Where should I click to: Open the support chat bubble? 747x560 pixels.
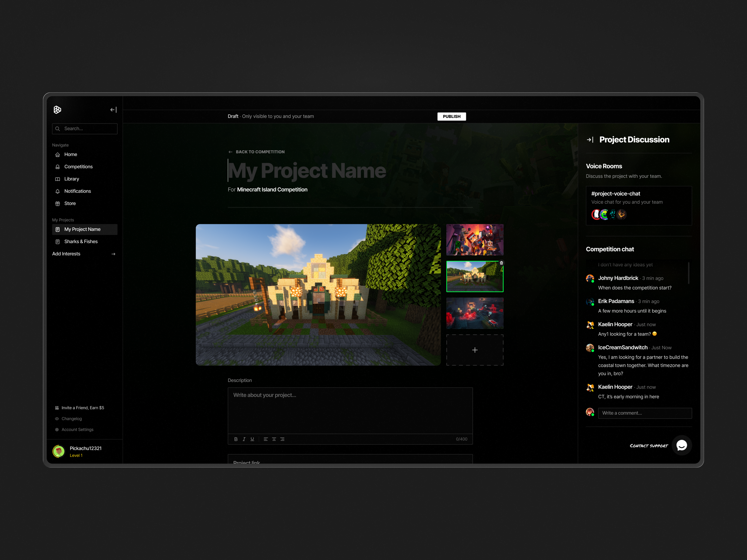(681, 446)
